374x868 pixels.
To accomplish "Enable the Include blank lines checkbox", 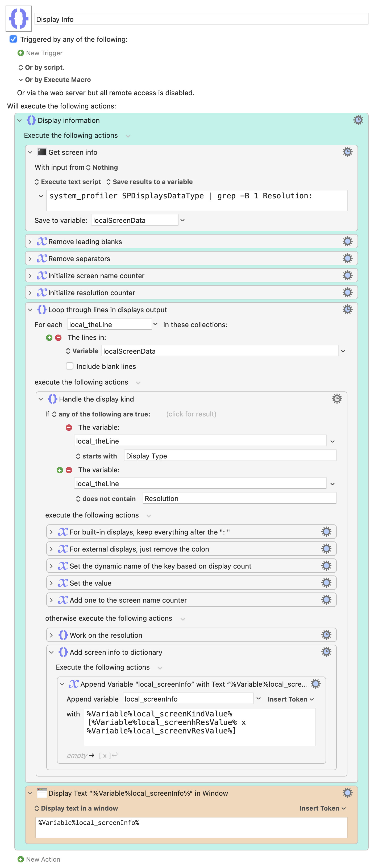I will pos(70,366).
